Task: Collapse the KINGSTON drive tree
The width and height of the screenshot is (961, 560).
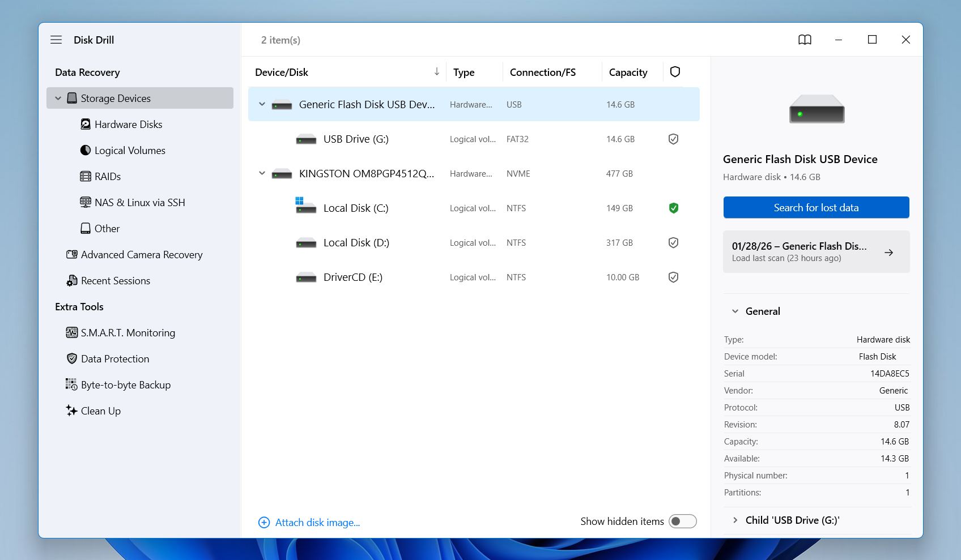Action: pyautogui.click(x=261, y=173)
